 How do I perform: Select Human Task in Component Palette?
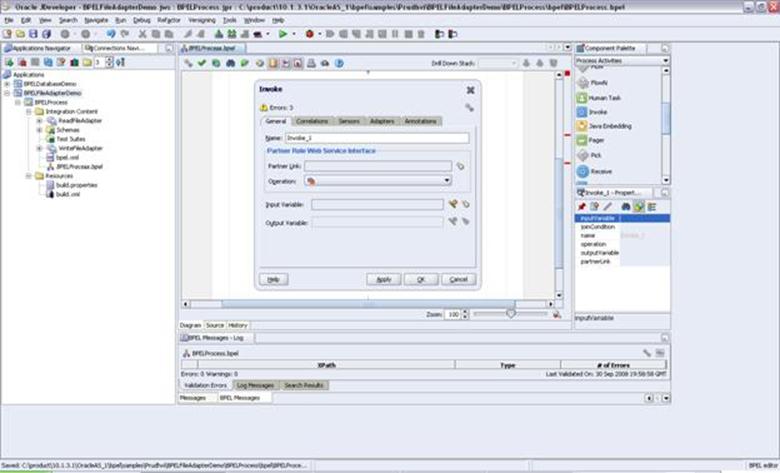pos(598,98)
